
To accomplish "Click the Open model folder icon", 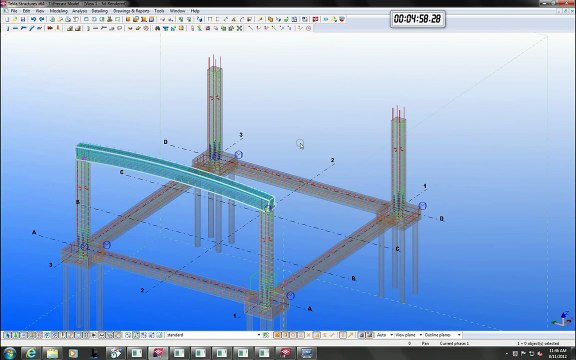I will (15, 19).
